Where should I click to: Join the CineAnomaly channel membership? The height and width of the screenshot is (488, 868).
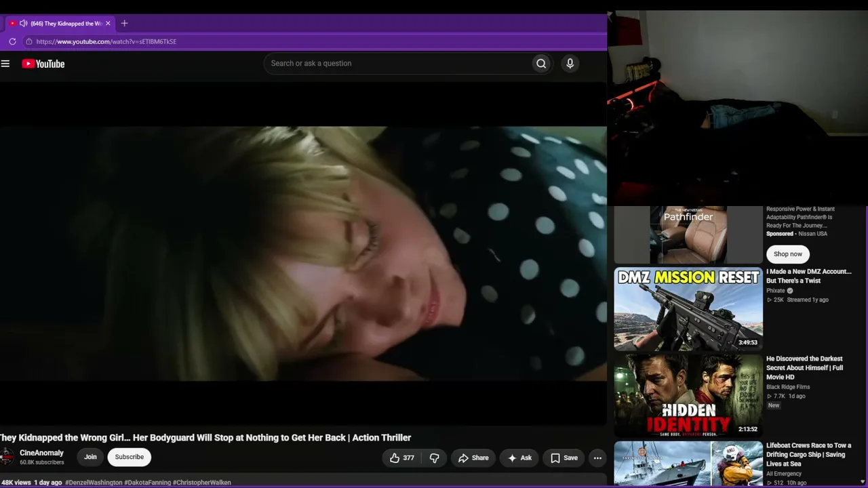pos(90,457)
